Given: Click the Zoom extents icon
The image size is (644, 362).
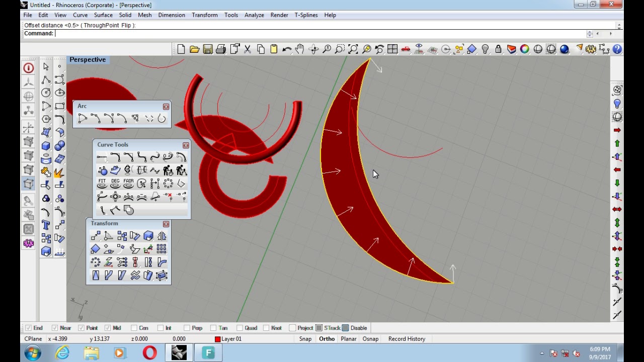Looking at the screenshot, I should pos(353,49).
